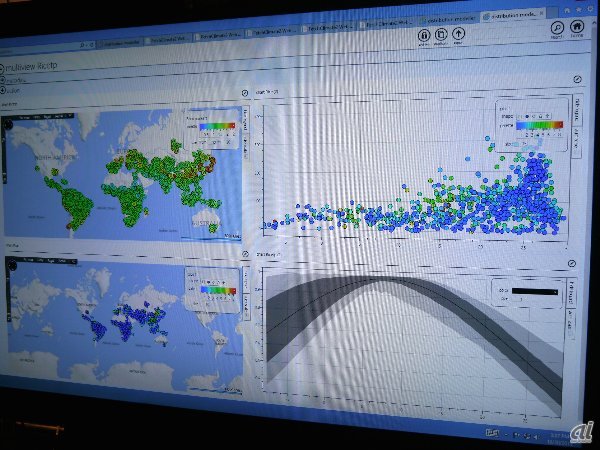Click the lock icon in the top toolbar
600x450 pixels.
click(423, 37)
